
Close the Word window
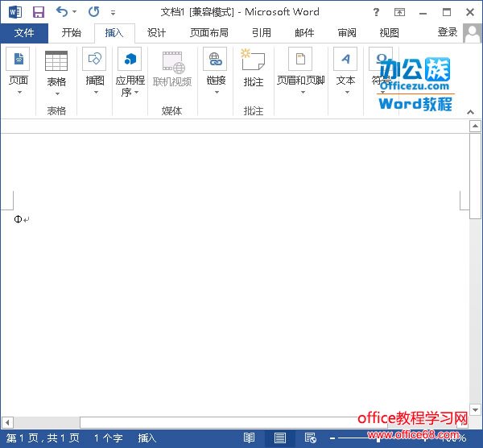pyautogui.click(x=470, y=12)
